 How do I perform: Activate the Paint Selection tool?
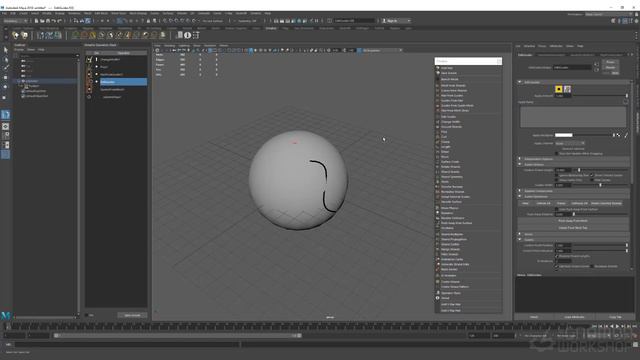pyautogui.click(x=5, y=68)
